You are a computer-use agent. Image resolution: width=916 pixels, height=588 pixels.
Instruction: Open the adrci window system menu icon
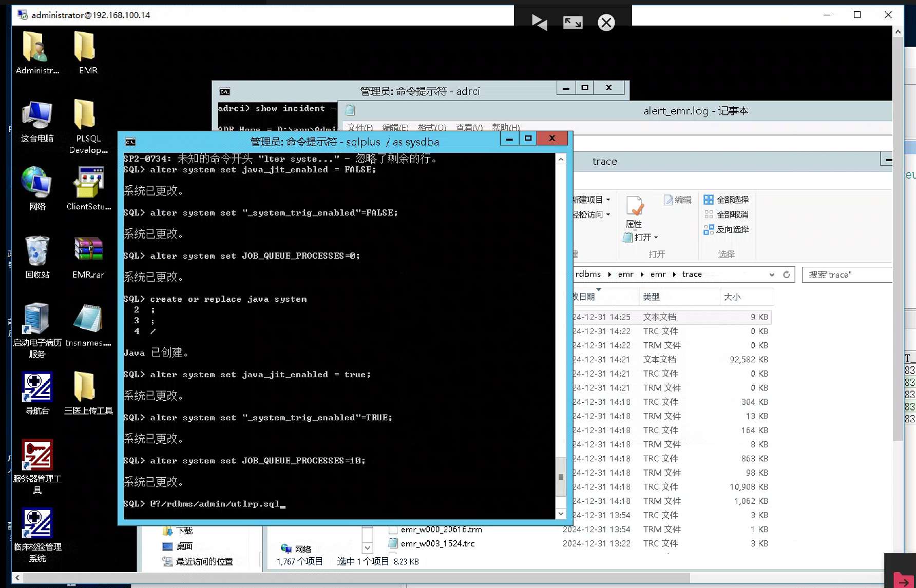click(x=224, y=91)
